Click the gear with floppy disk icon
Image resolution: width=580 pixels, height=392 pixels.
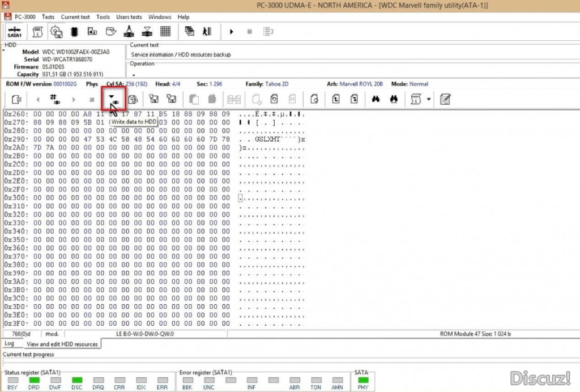[56, 32]
